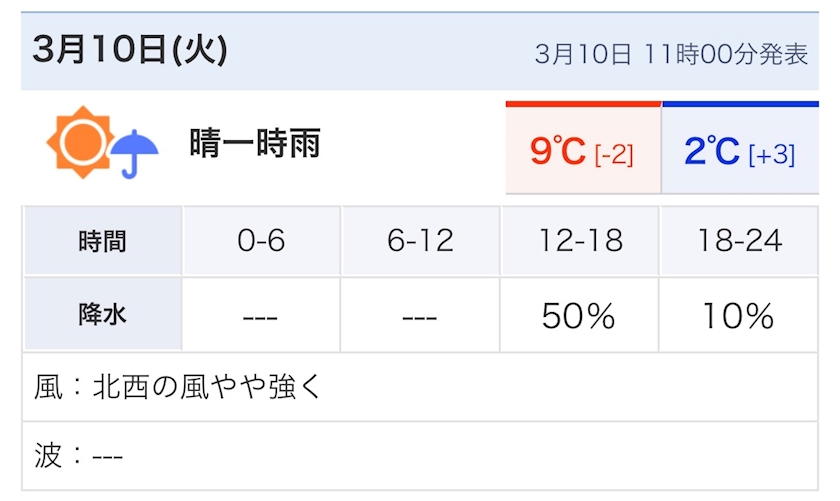Click the 降水 row header
Image resolution: width=840 pixels, height=501 pixels.
tap(102, 315)
